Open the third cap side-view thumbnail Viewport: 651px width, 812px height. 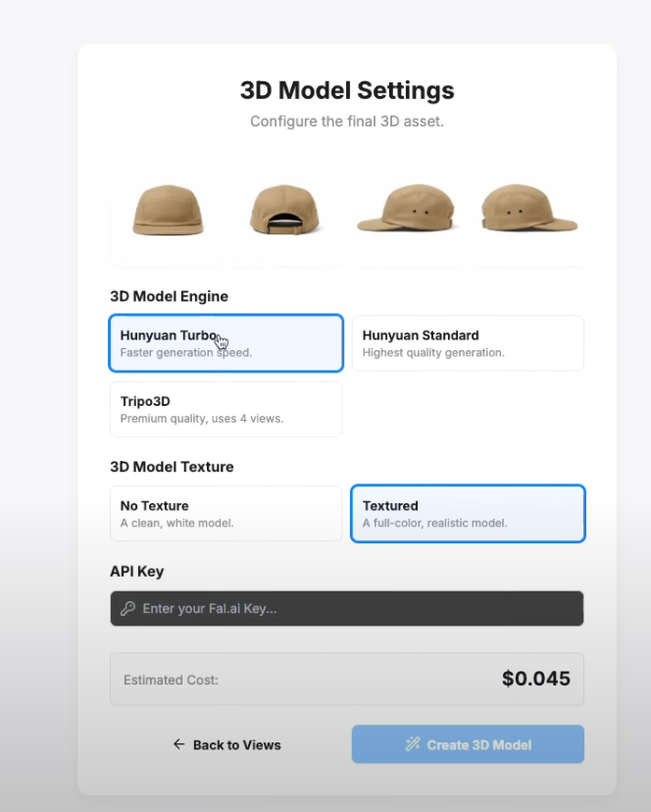pyautogui.click(x=409, y=209)
